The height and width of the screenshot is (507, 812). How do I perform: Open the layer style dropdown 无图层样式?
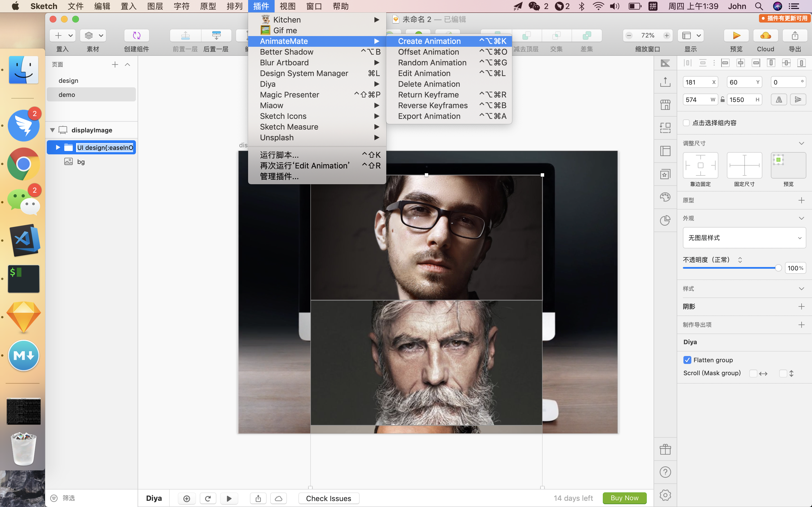744,238
